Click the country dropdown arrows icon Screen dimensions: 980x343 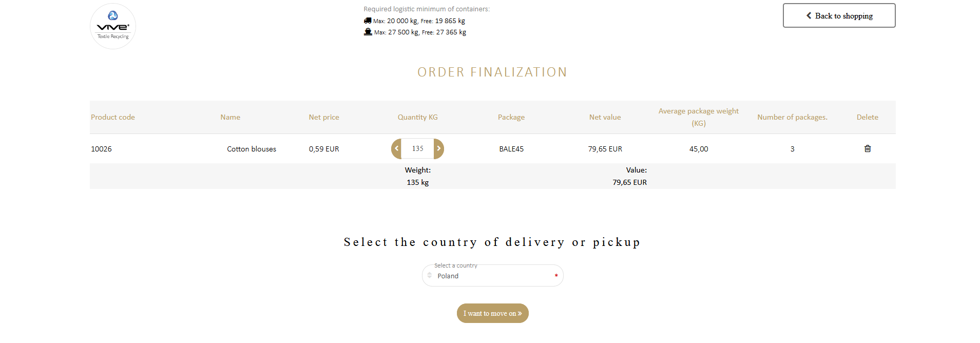[430, 275]
